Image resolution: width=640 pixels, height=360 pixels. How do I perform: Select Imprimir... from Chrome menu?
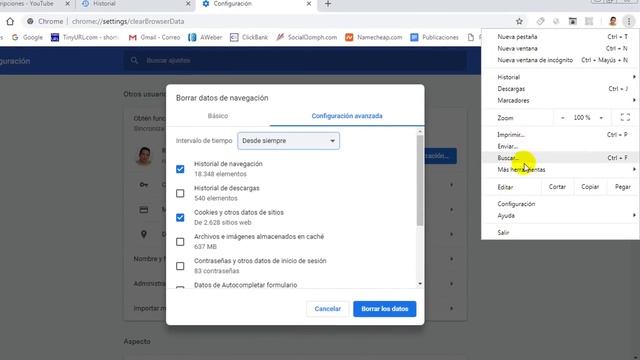(559, 135)
